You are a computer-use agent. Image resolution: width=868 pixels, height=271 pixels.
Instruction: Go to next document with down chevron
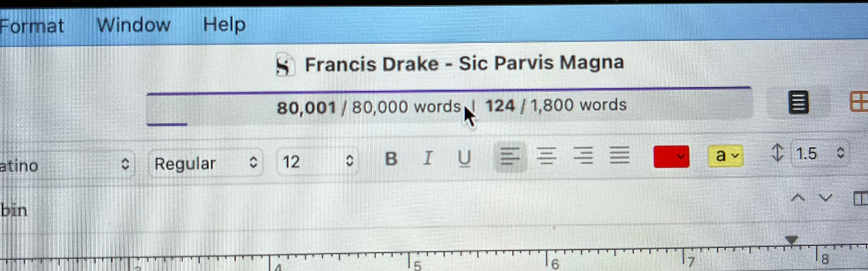tap(826, 198)
